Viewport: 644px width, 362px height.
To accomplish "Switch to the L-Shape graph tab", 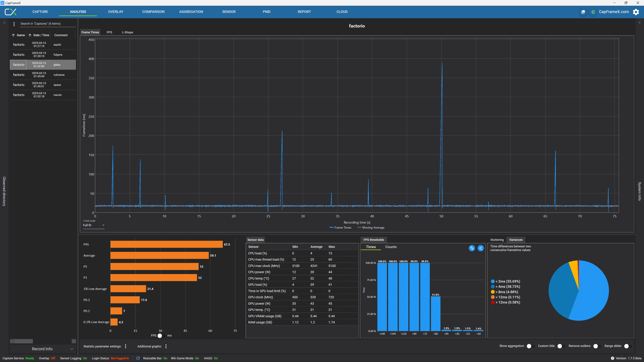I will point(127,32).
